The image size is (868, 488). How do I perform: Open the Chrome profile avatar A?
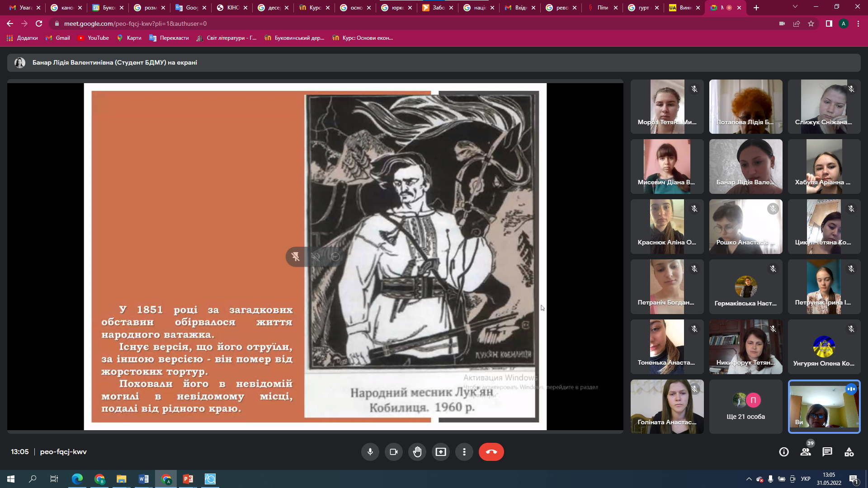click(x=844, y=23)
